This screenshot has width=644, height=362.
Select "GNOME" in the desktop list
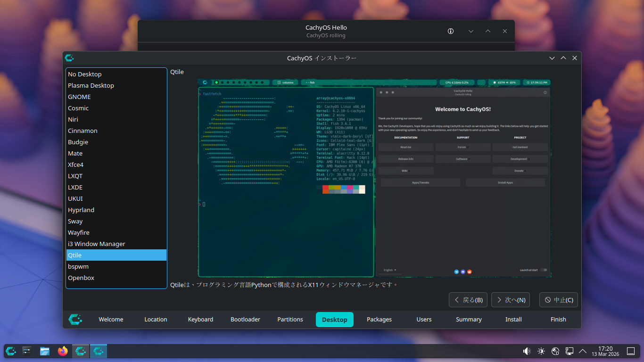(116, 97)
